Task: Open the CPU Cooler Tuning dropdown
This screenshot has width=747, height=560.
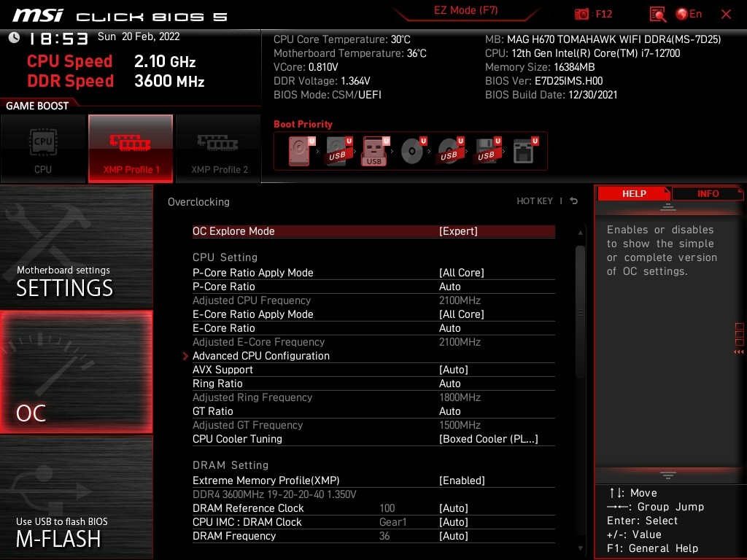Action: 488,439
